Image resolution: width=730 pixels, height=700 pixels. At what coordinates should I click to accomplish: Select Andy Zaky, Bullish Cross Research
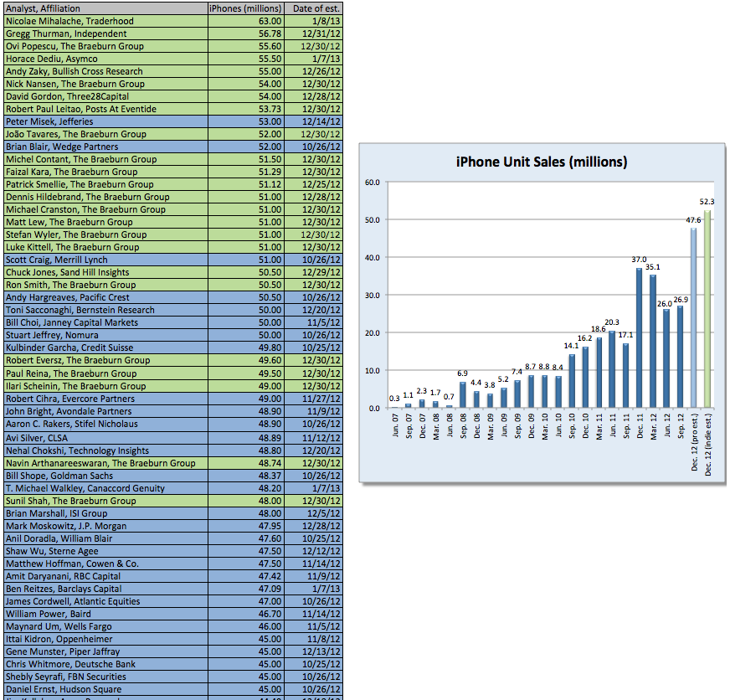pos(105,71)
